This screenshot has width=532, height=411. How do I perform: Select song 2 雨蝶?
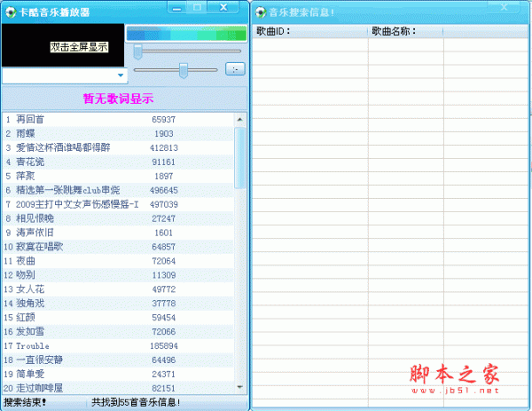(118, 134)
